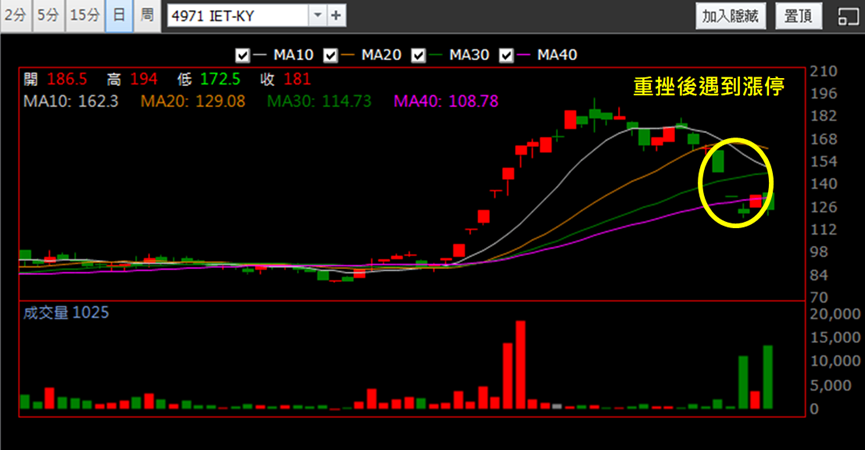865x450 pixels.
Task: Click the 加入隱藏 button
Action: tap(730, 15)
